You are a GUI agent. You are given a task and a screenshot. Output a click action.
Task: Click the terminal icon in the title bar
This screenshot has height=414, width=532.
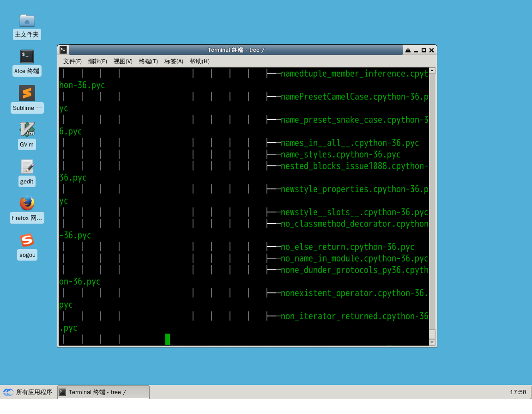tap(63, 50)
